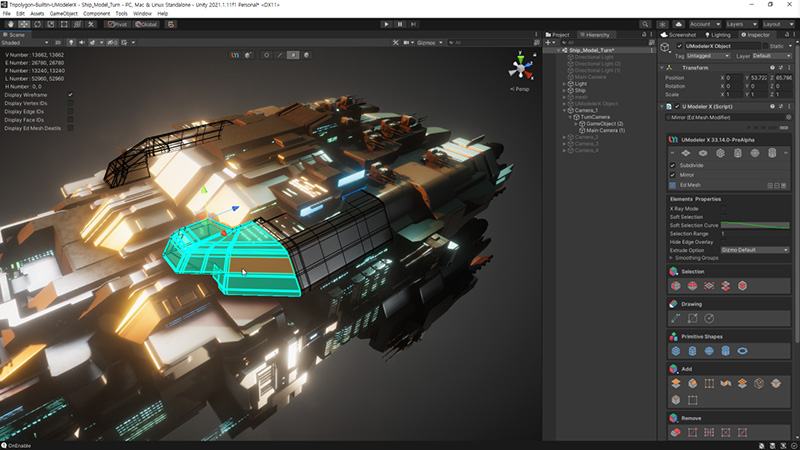Choose the torus primitive shape tool
The width and height of the screenshot is (800, 450).
click(x=742, y=351)
